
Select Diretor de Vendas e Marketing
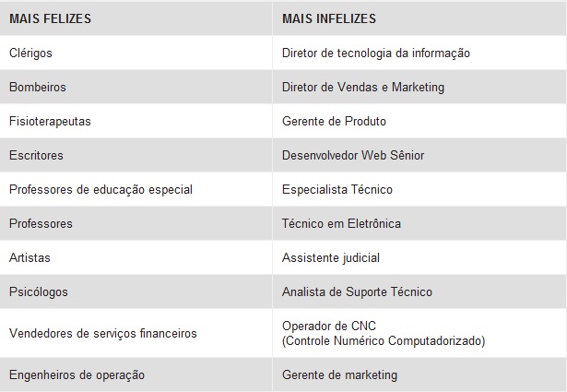tap(363, 87)
